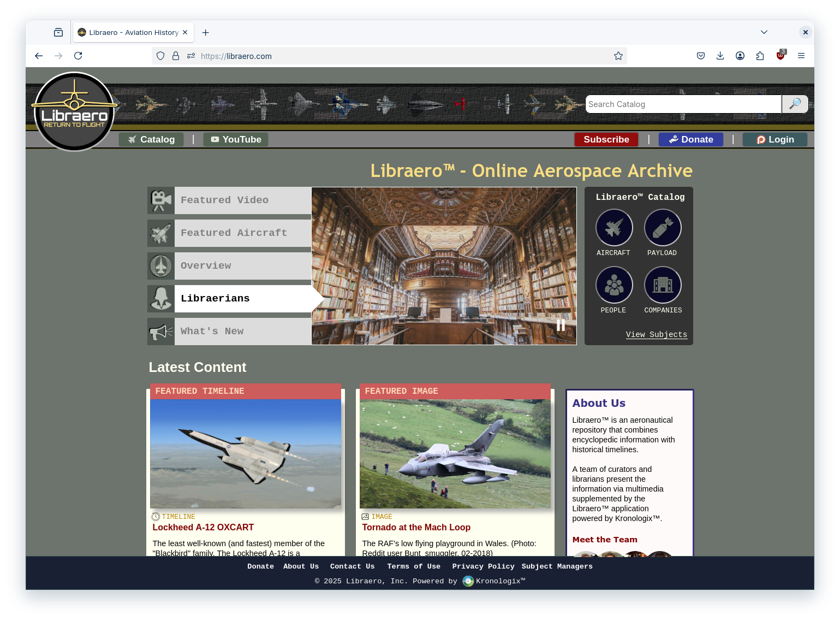
Task: Click the footer About Us link
Action: 301,566
